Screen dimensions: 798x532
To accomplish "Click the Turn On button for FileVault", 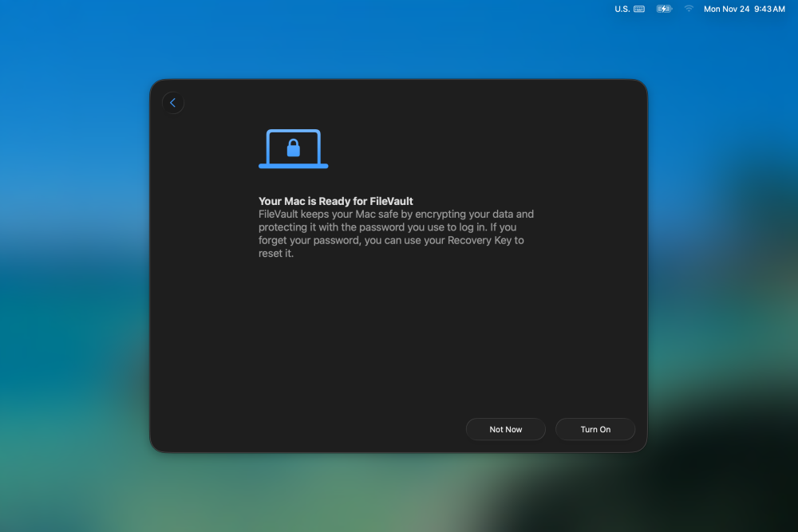I will point(595,429).
